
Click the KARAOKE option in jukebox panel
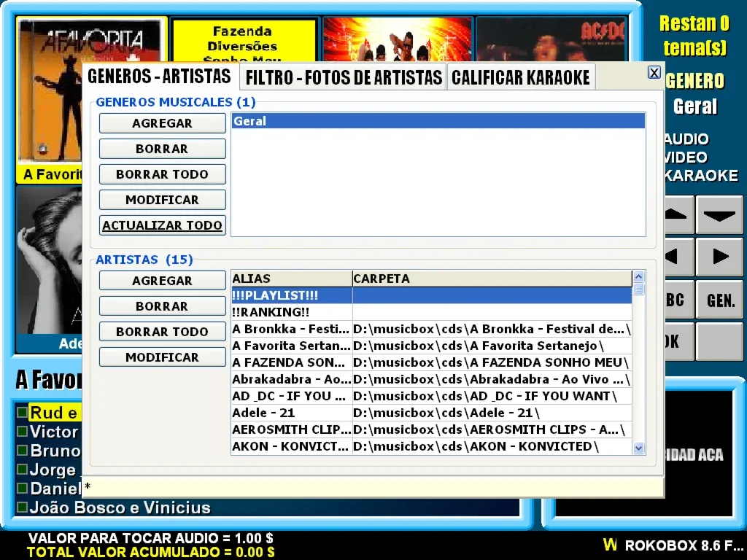coord(701,176)
